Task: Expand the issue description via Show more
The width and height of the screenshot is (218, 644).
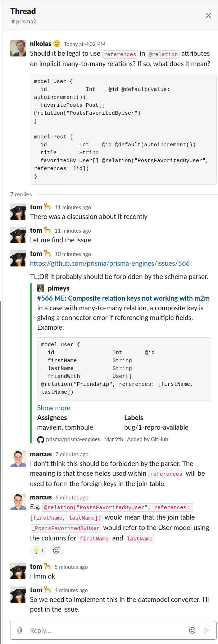Action: pos(54,408)
